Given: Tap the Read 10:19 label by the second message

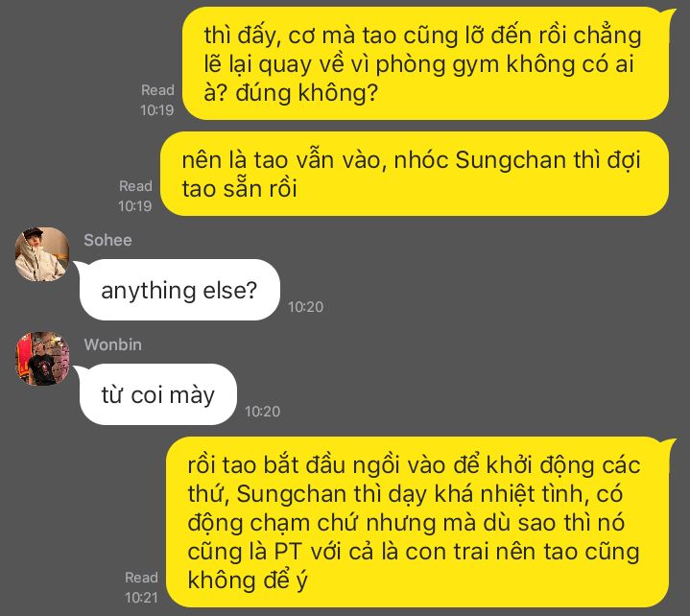Looking at the screenshot, I should (135, 196).
